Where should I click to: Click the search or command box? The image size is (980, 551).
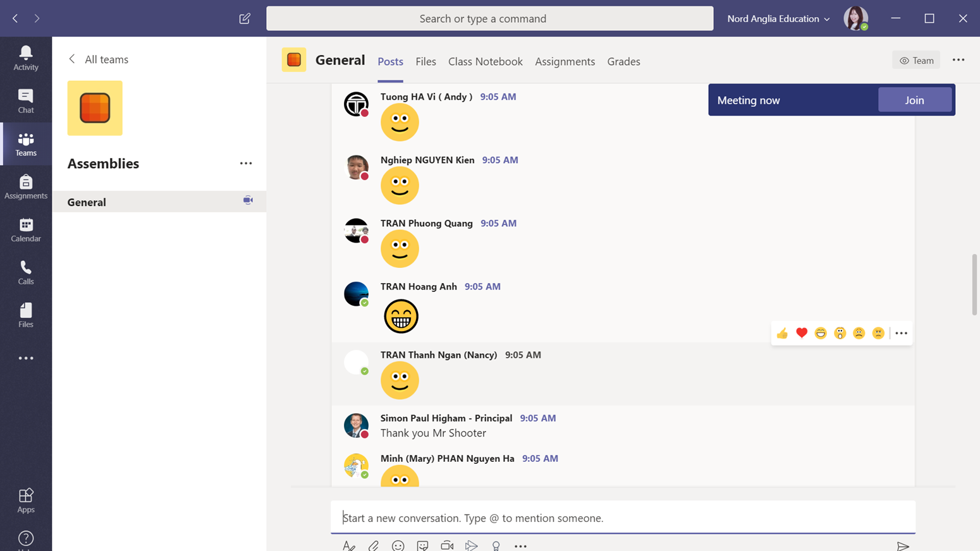(x=489, y=18)
